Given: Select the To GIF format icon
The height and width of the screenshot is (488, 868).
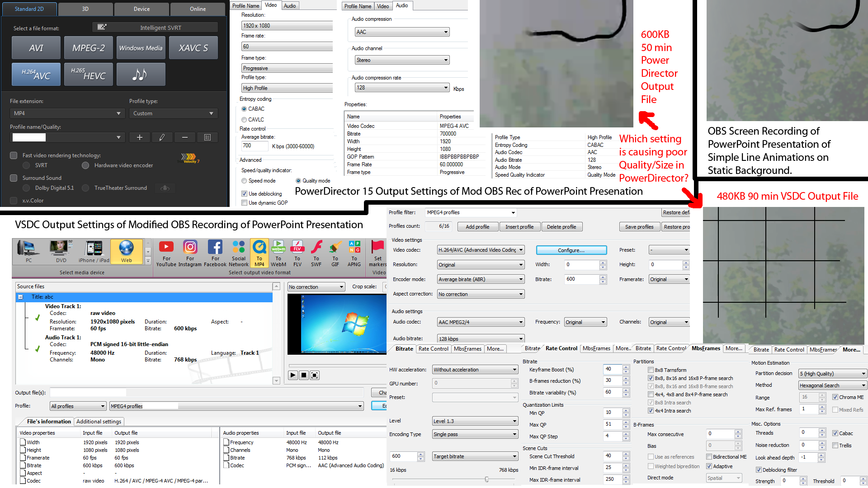Looking at the screenshot, I should click(335, 253).
